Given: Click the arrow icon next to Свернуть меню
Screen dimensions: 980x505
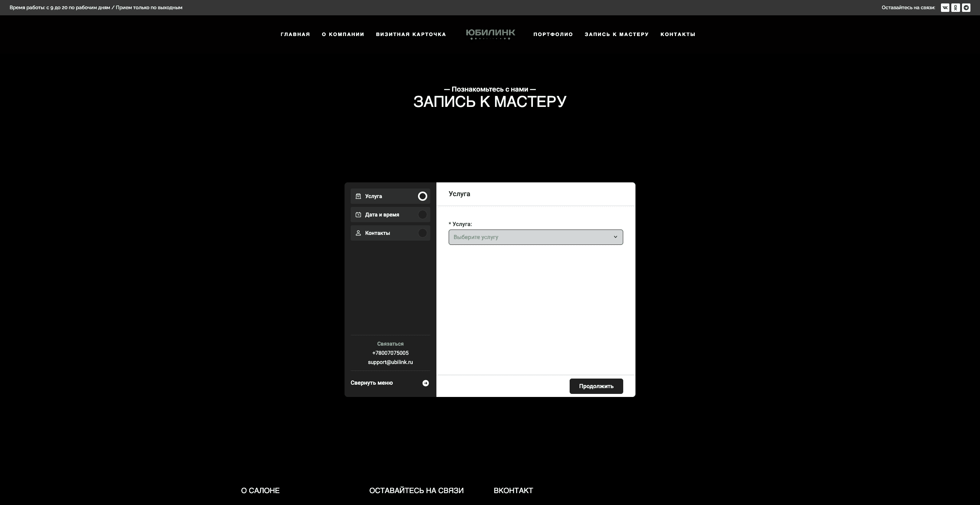Looking at the screenshot, I should point(425,383).
